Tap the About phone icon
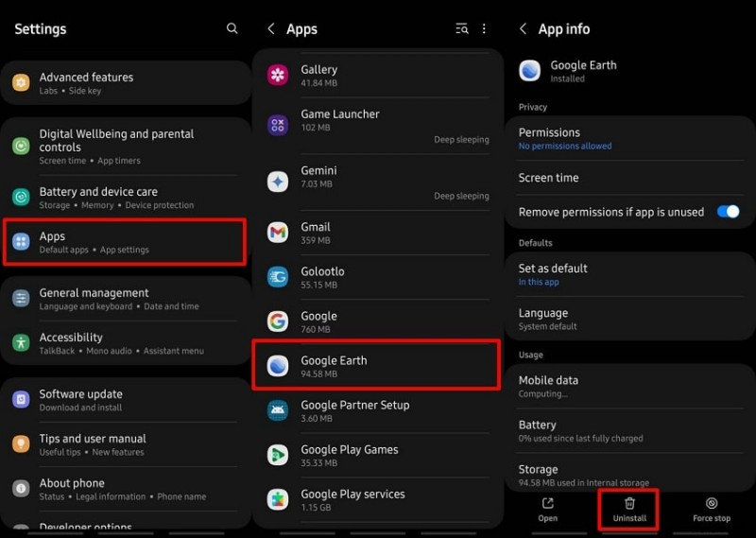Image resolution: width=756 pixels, height=538 pixels. [21, 488]
